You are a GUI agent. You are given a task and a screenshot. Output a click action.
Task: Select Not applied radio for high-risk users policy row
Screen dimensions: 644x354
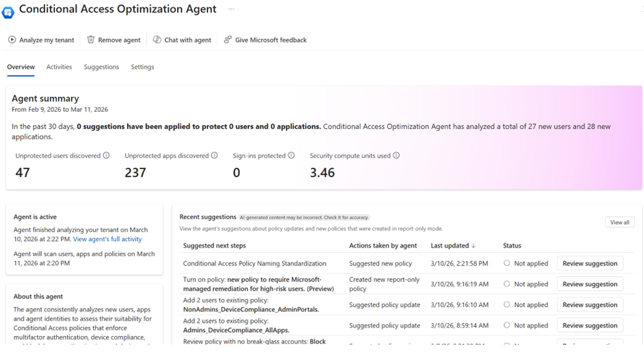pyautogui.click(x=507, y=284)
